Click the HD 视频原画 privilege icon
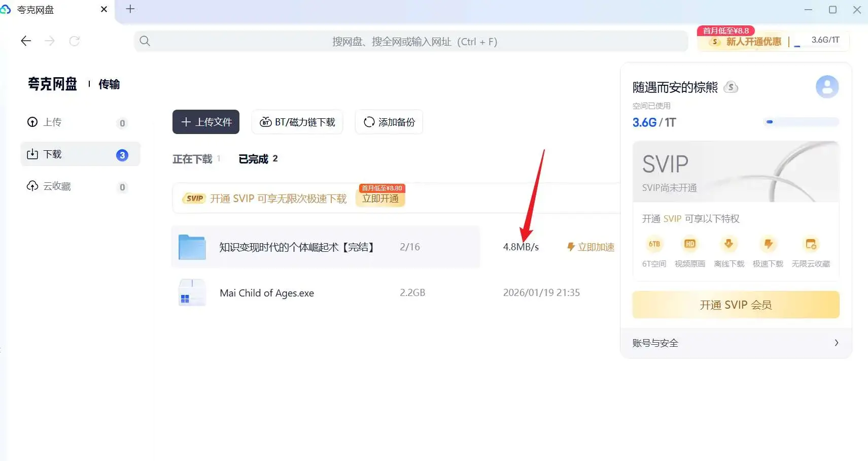 (689, 245)
